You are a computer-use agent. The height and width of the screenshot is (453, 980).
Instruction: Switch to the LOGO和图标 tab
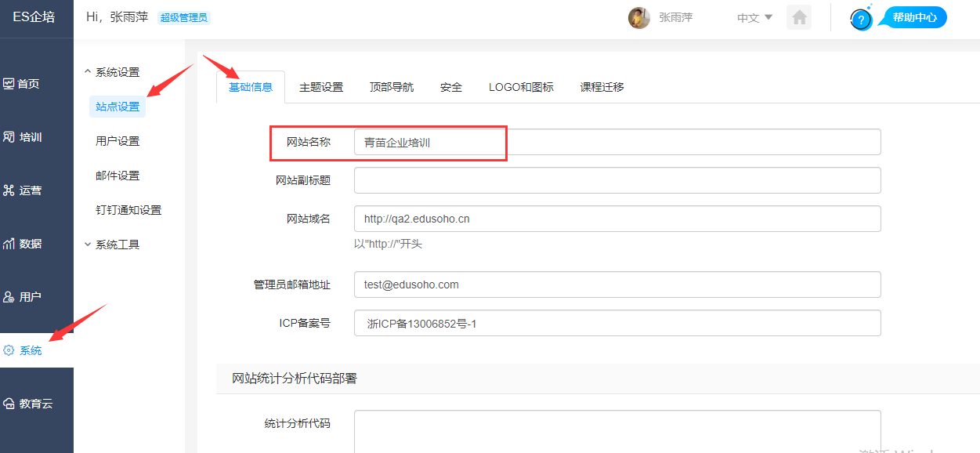[x=521, y=87]
